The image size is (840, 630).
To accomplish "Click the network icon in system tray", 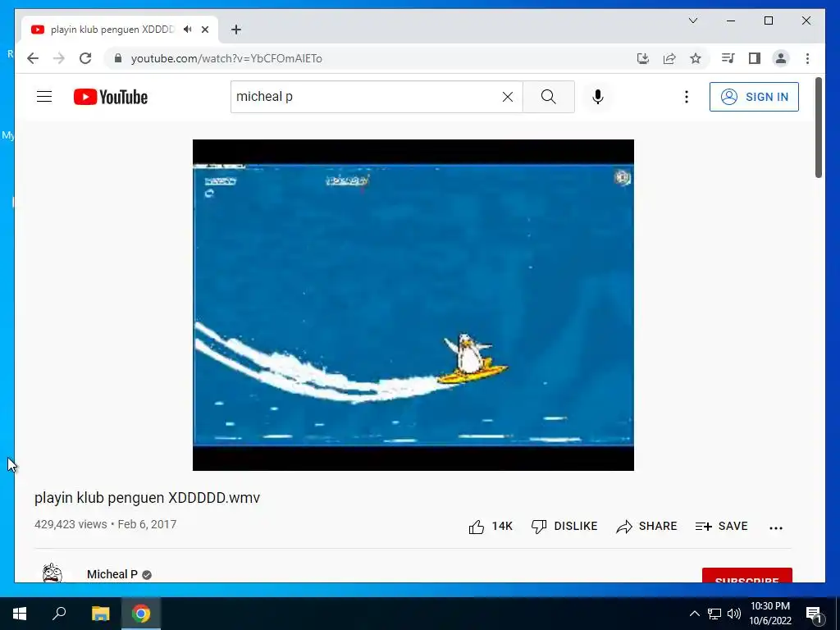I will [714, 614].
